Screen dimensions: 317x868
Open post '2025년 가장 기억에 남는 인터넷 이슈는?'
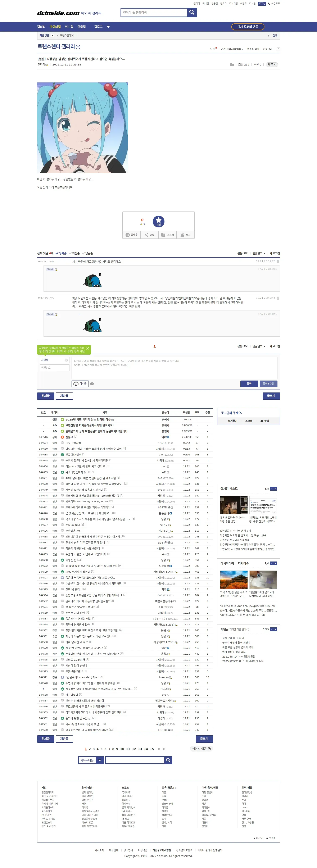[x=90, y=419]
